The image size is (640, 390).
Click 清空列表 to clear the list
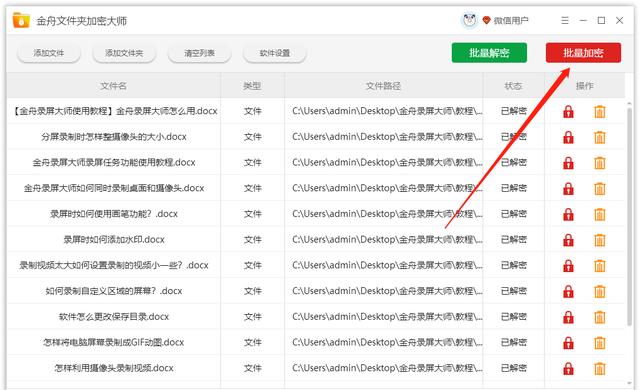tap(200, 53)
